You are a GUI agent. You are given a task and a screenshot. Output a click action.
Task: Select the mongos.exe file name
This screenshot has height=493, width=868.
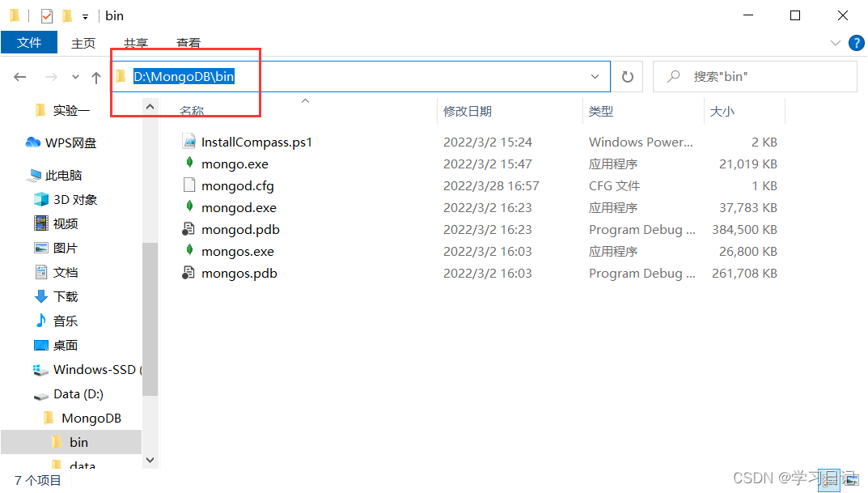coord(238,252)
